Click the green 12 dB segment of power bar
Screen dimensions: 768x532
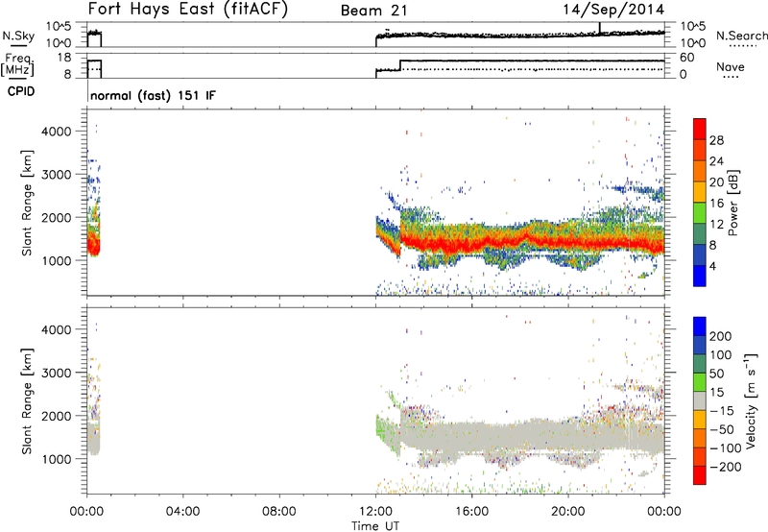tap(700, 212)
